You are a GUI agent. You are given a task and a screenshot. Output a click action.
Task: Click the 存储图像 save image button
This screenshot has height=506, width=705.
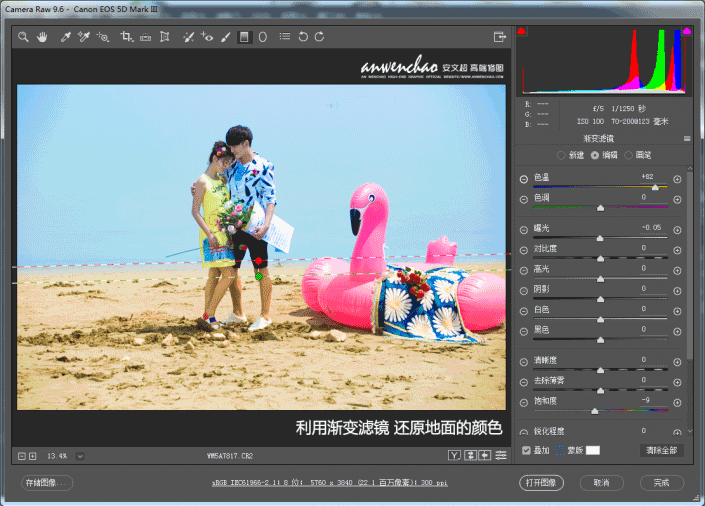(x=47, y=483)
